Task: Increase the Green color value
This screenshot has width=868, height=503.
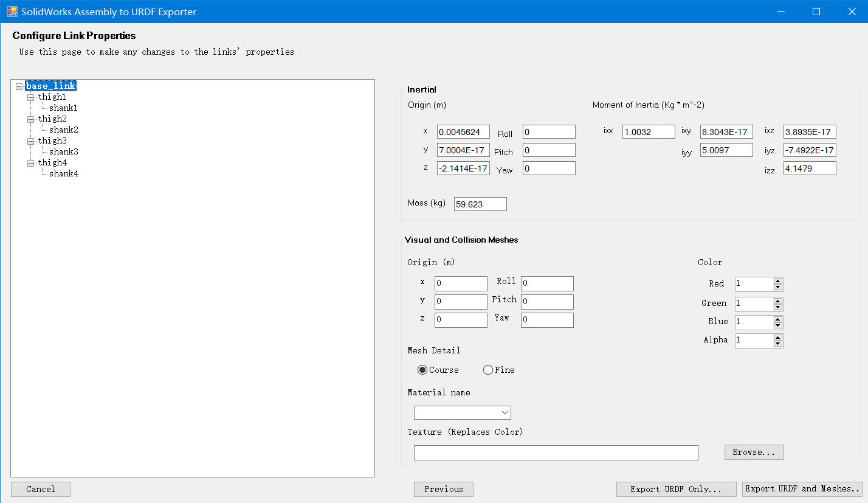Action: [777, 301]
